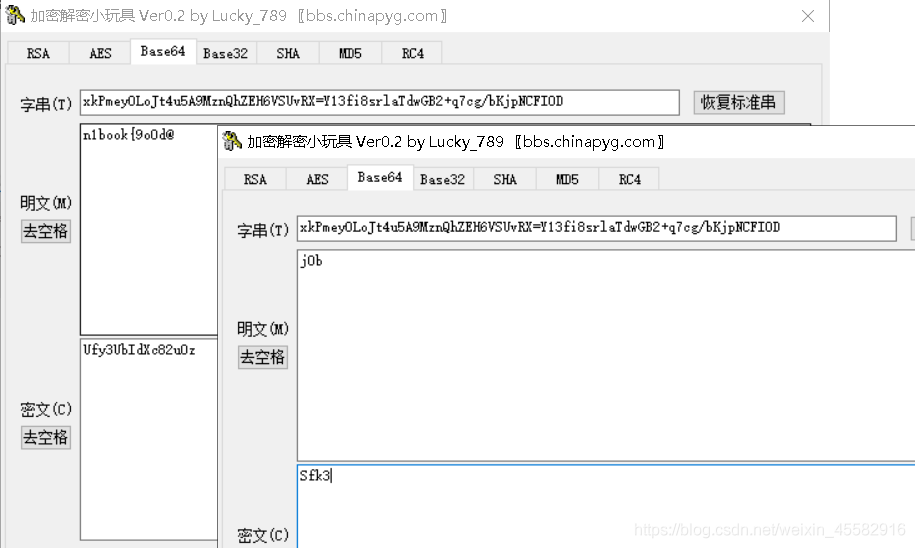This screenshot has height=548, width=915.
Task: Click 恢复标准串 button in back window
Action: [739, 102]
